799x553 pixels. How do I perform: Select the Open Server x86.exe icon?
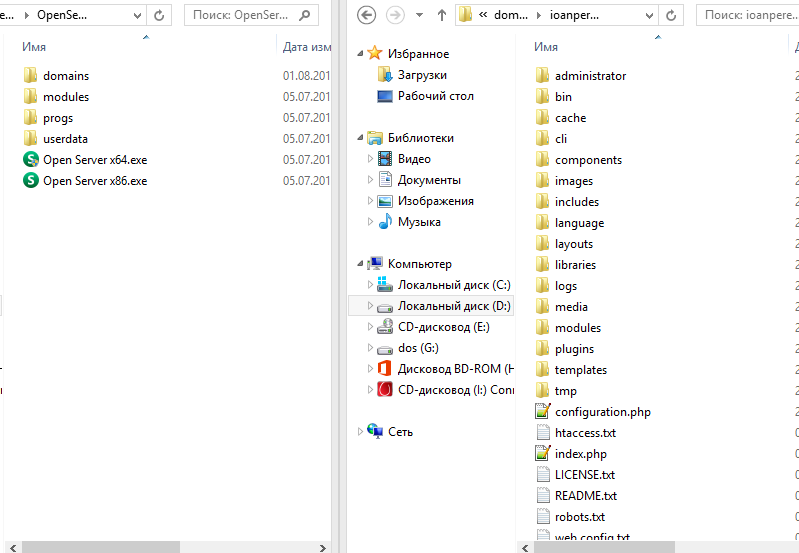[30, 181]
